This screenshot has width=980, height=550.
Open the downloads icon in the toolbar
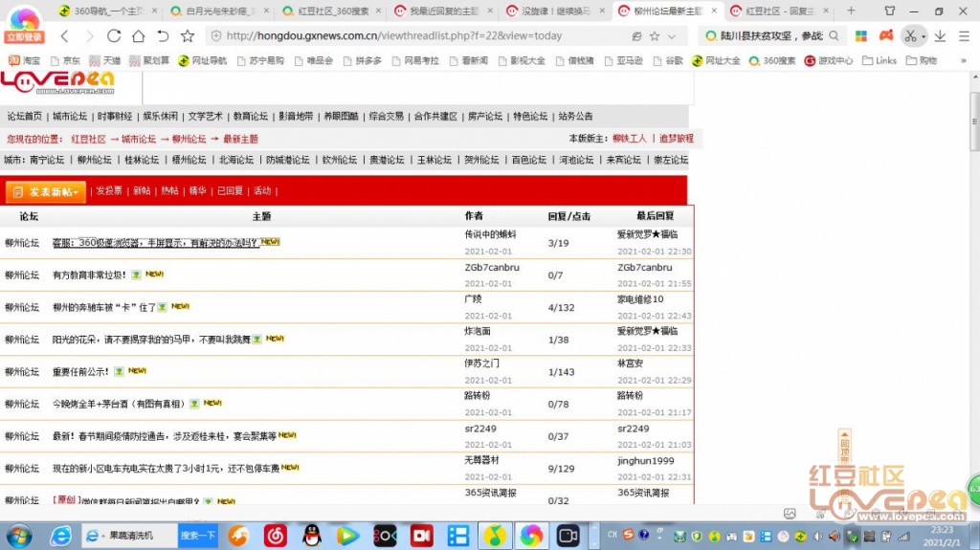[x=940, y=36]
